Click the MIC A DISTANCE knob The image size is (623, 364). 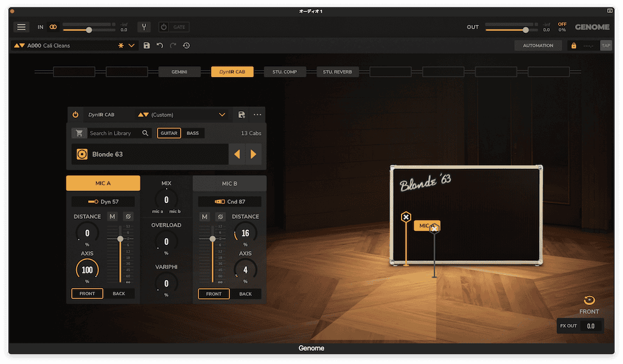pyautogui.click(x=87, y=233)
